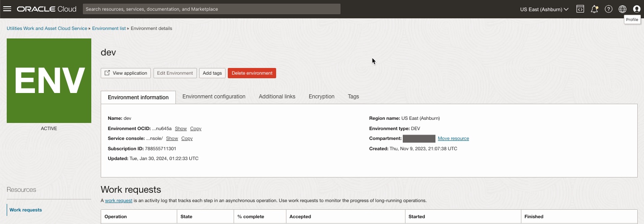Switch to the Additional links tab
This screenshot has height=224, width=644.
277,97
